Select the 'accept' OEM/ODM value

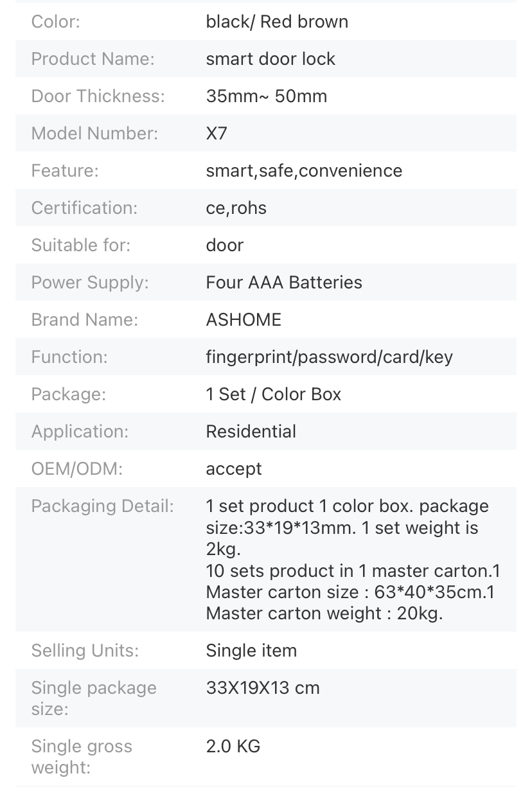pos(234,469)
